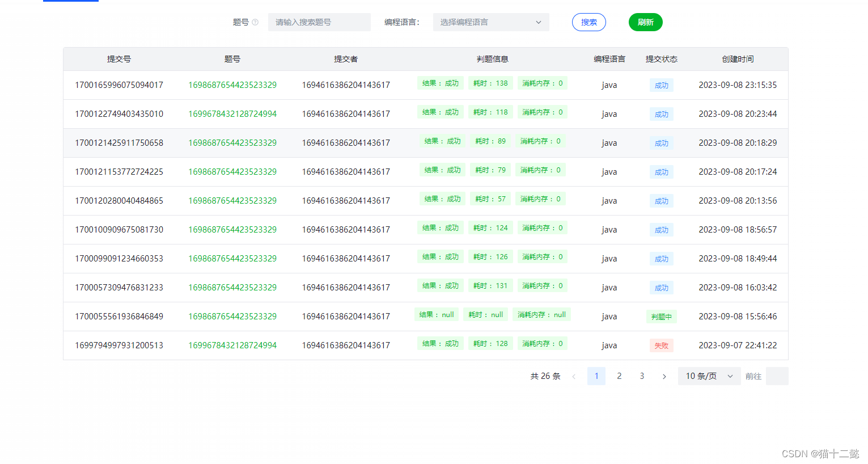The height and width of the screenshot is (464, 868).
Task: Click 成功 status tag dated 23:15:35
Action: click(661, 85)
